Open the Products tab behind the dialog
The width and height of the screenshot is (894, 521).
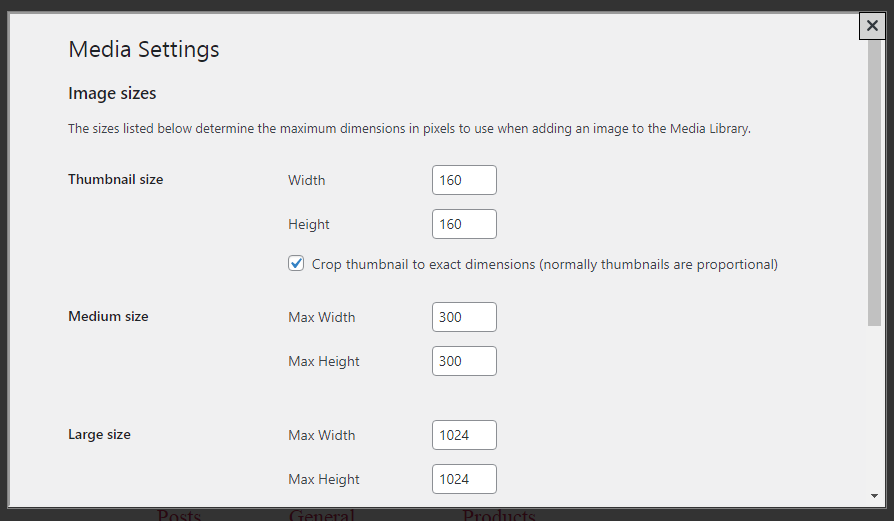[498, 516]
